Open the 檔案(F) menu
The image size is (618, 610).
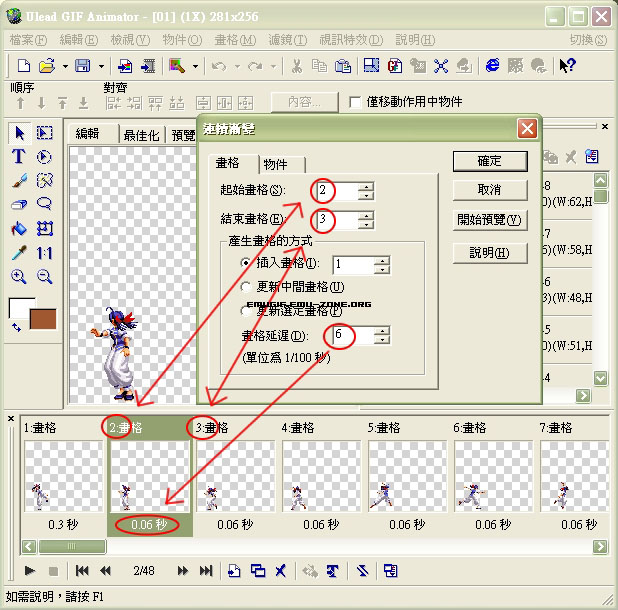pos(28,40)
